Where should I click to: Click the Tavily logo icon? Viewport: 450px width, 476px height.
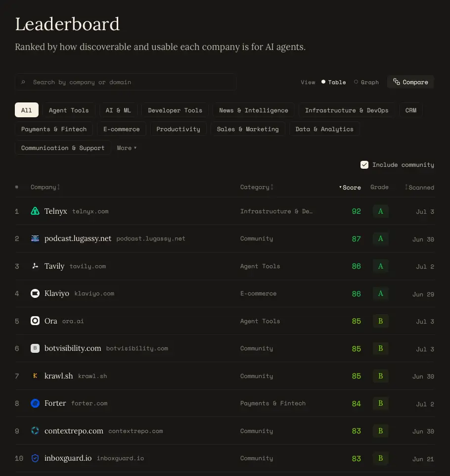35,266
